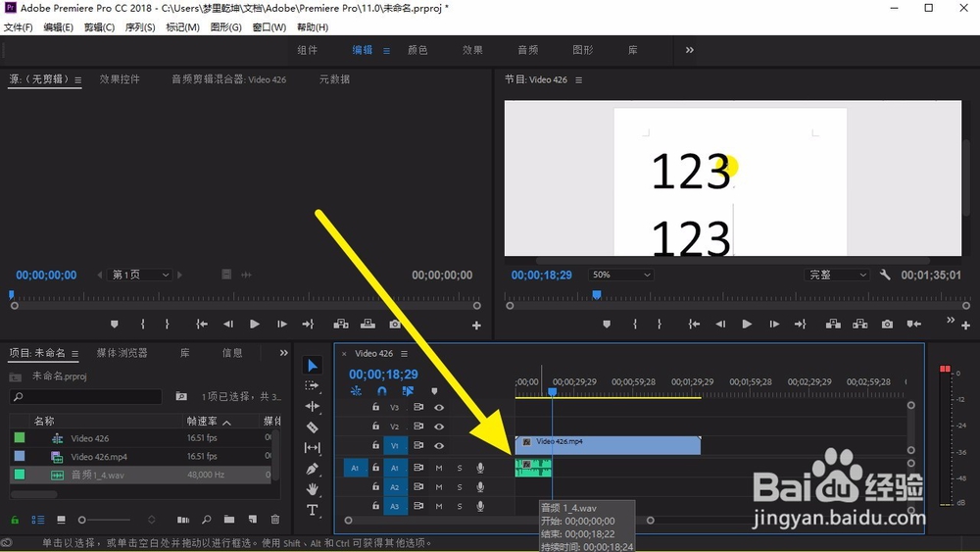Enable voice-over record on A1
The image size is (980, 552).
pyautogui.click(x=480, y=468)
